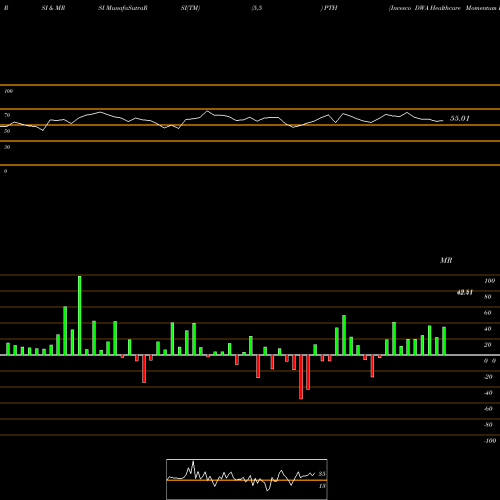Click the RSI value 55.01 label
The height and width of the screenshot is (500, 500).
[x=460, y=118]
